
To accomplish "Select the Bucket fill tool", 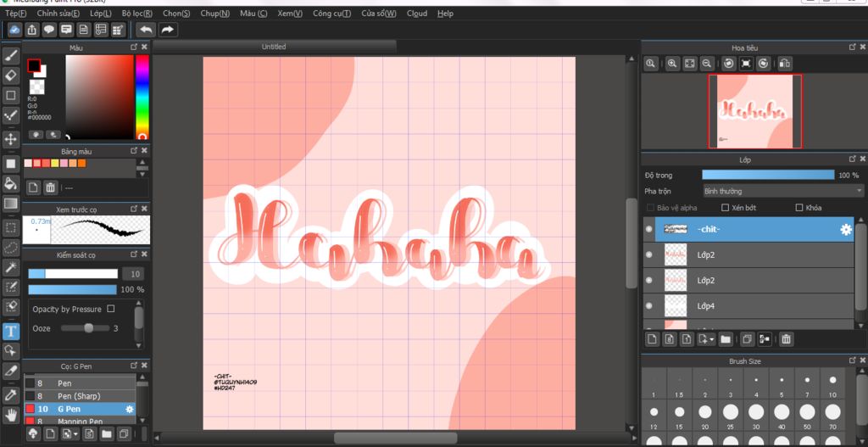I will click(x=10, y=183).
